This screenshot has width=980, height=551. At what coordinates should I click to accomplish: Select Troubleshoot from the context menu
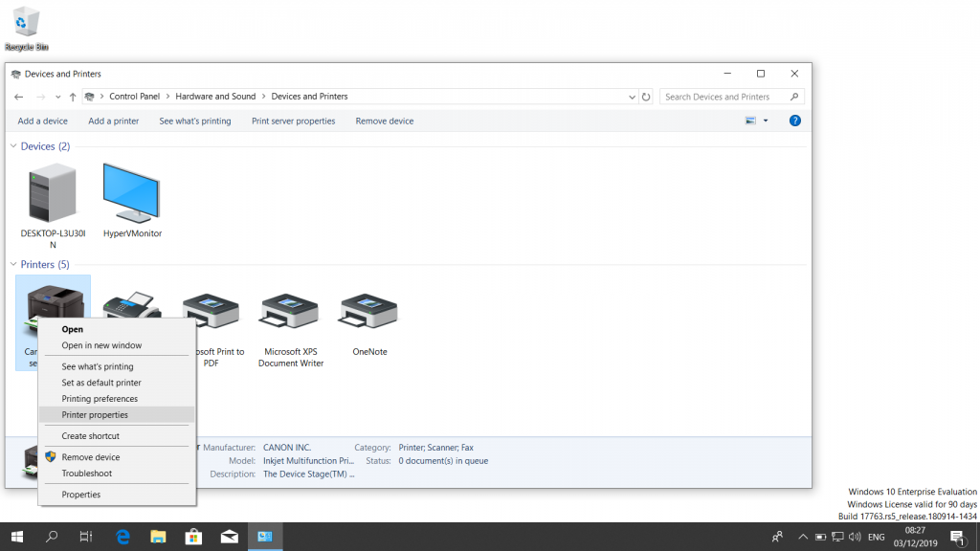(117, 474)
